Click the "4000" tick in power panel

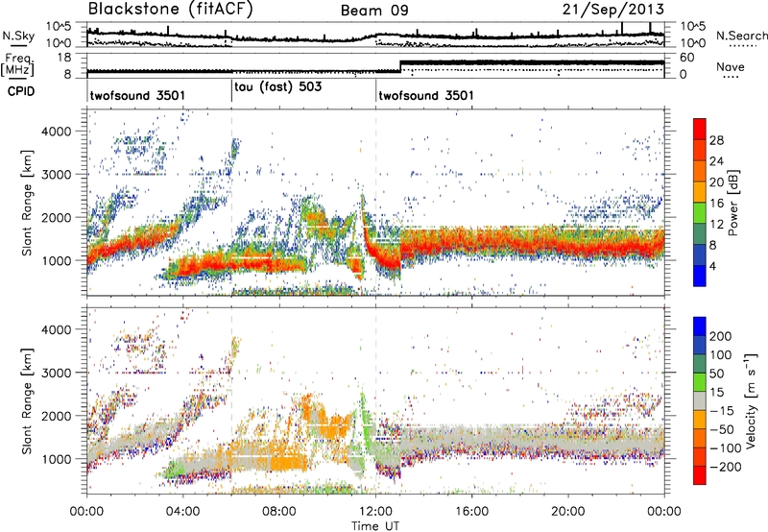coord(56,132)
